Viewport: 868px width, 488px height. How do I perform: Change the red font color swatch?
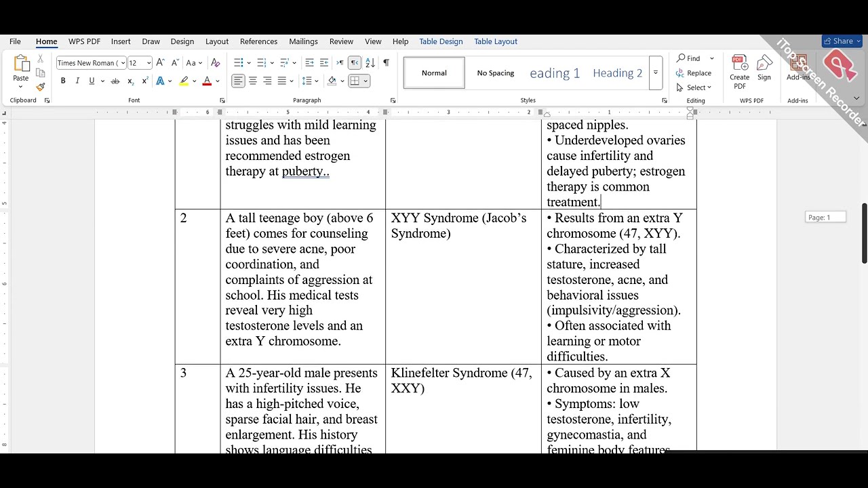tap(208, 81)
